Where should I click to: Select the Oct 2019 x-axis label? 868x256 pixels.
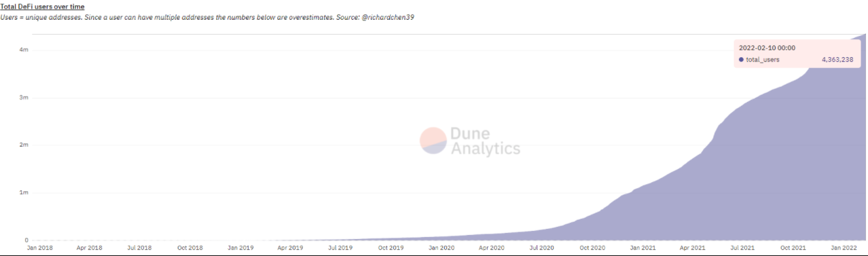(x=391, y=248)
